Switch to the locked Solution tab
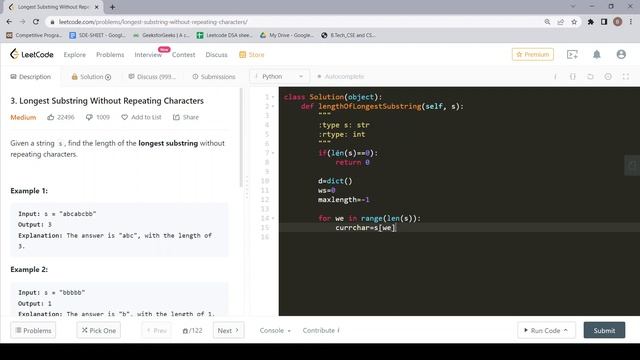Viewport: 640px width, 360px height. 91,77
